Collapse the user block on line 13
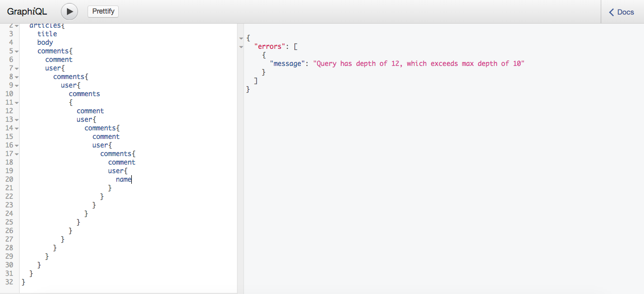Viewport: 644px width, 294px height. coord(17,120)
